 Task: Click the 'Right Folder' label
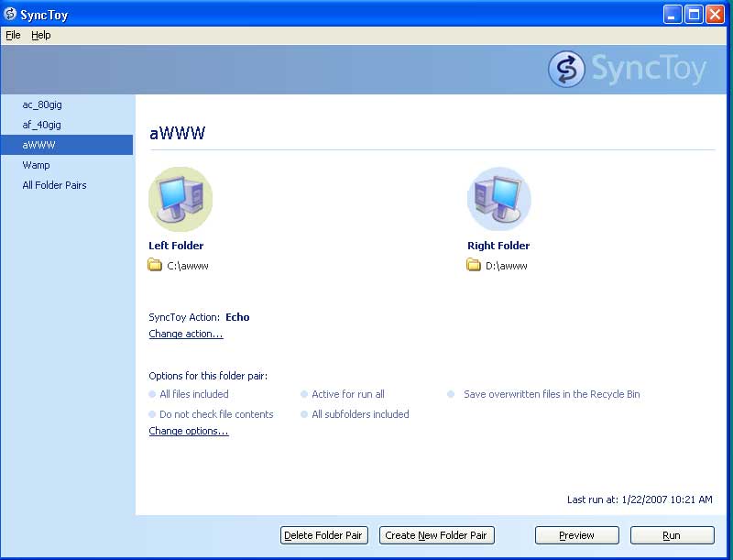[x=498, y=246]
